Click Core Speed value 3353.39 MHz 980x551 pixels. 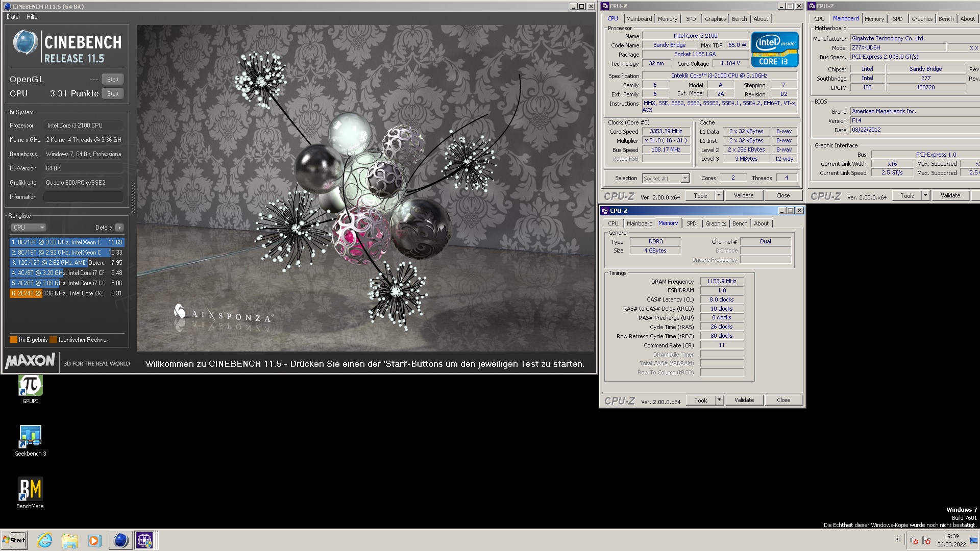pos(666,131)
